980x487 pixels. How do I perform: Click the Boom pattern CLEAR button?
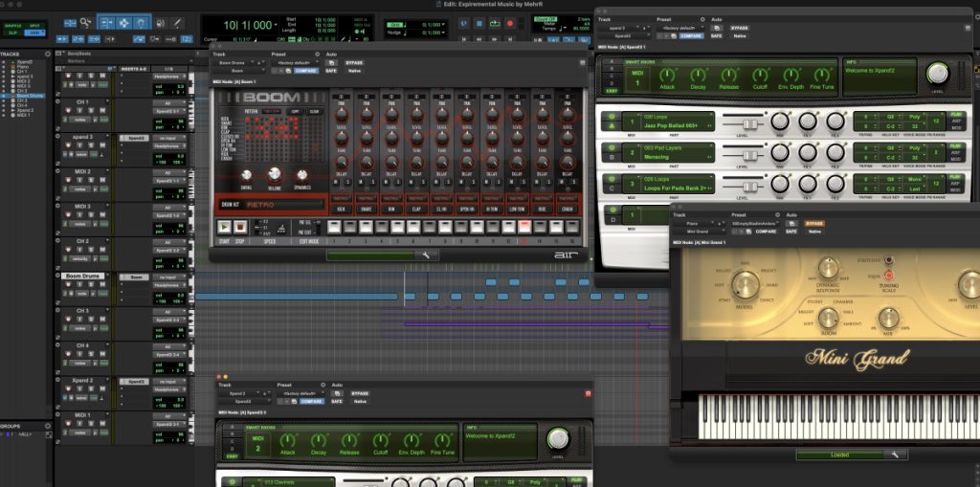tap(314, 111)
